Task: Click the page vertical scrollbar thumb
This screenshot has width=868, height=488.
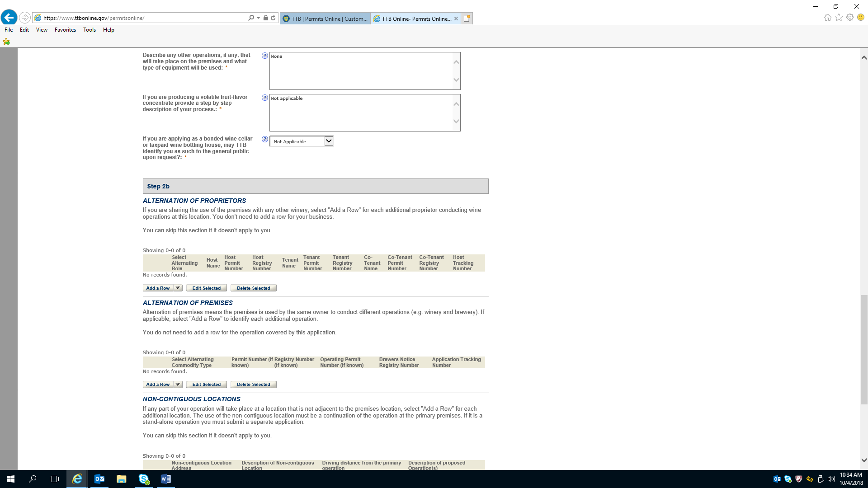Action: pos(864,349)
